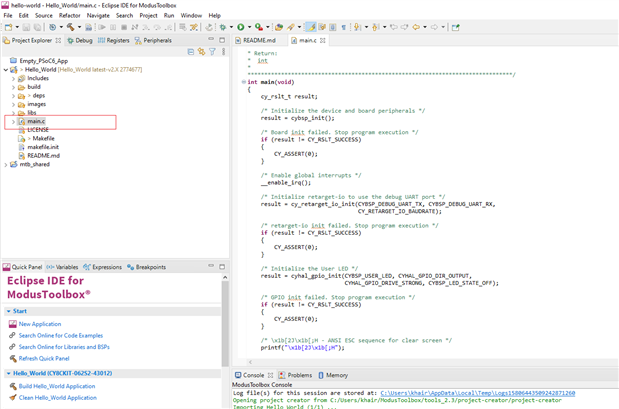This screenshot has height=409, width=619.
Task: Click the Resume debug toolbar icon
Action: pos(102,27)
